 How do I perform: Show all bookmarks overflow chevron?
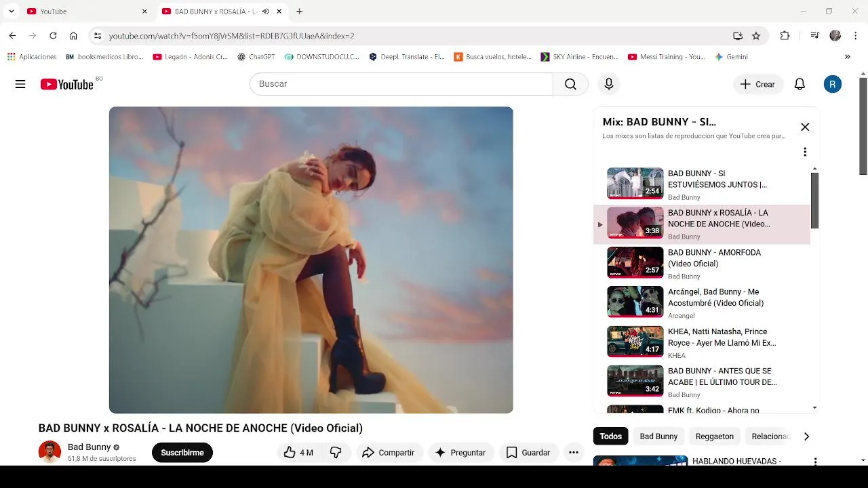pos(847,57)
